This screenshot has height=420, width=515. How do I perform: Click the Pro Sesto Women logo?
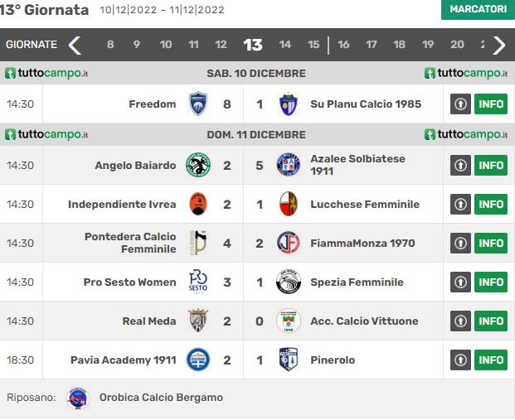(198, 282)
